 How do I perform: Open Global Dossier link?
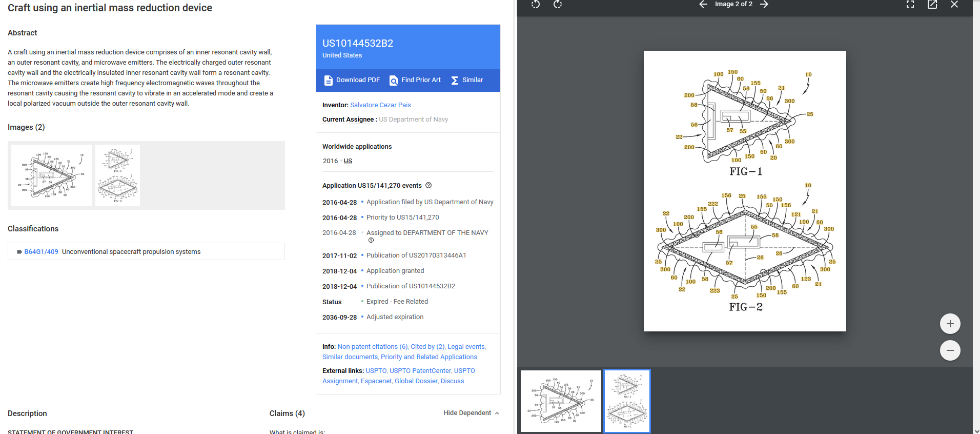point(416,381)
